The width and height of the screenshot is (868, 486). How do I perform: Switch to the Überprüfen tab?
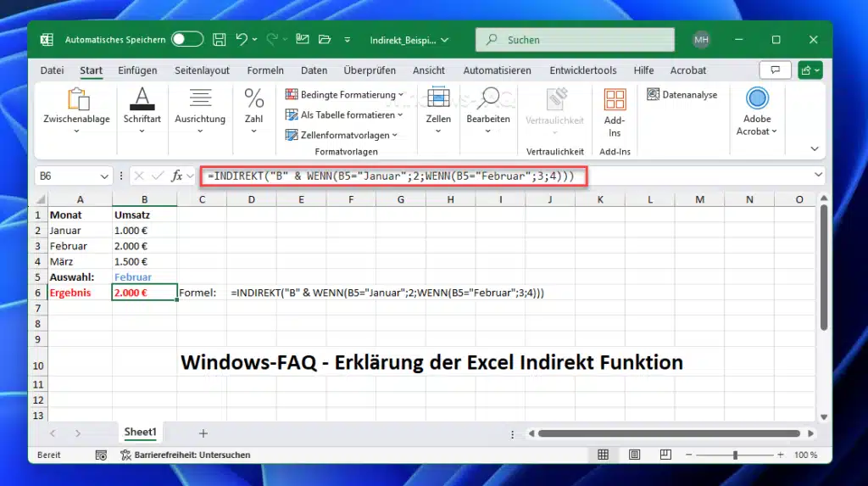(x=370, y=70)
